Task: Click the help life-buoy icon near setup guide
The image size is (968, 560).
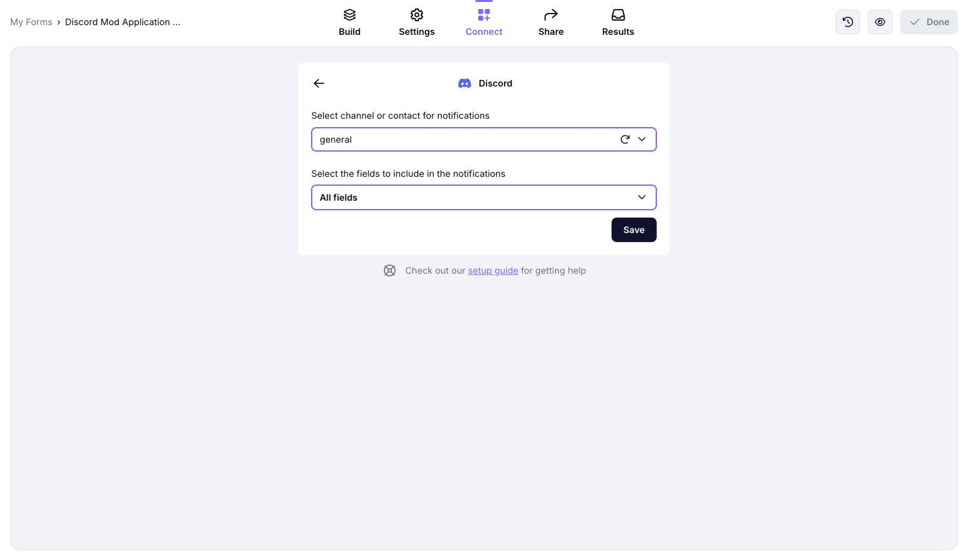Action: coord(390,270)
